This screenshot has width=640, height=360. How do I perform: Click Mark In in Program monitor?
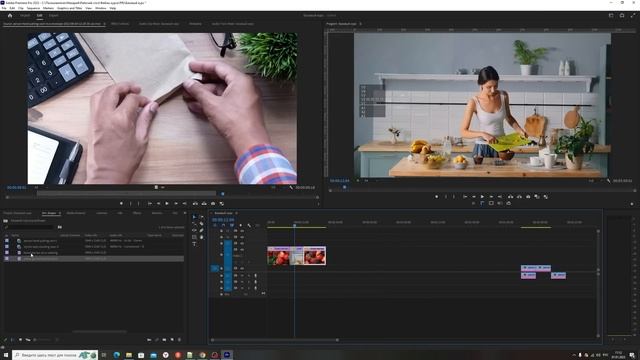point(446,197)
